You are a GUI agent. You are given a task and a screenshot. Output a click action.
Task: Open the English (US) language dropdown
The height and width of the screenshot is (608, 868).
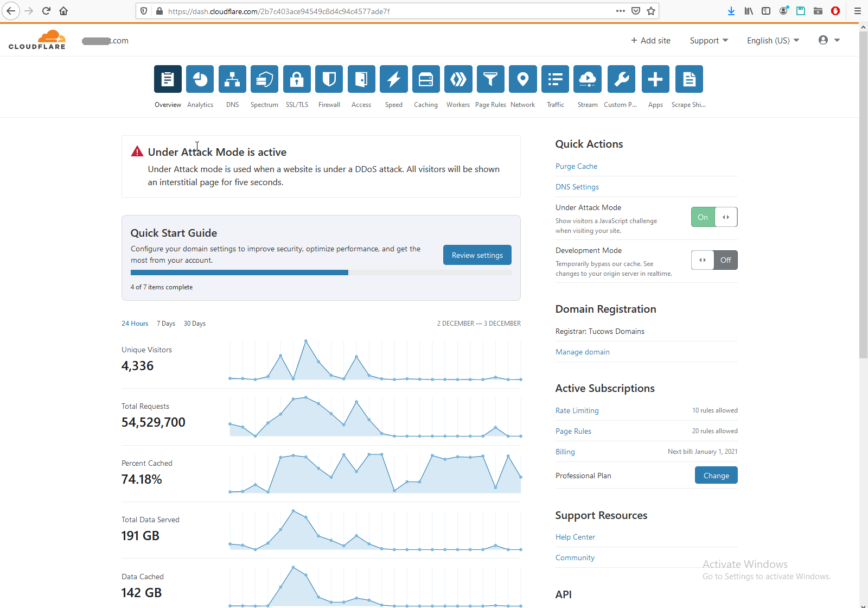pos(773,41)
